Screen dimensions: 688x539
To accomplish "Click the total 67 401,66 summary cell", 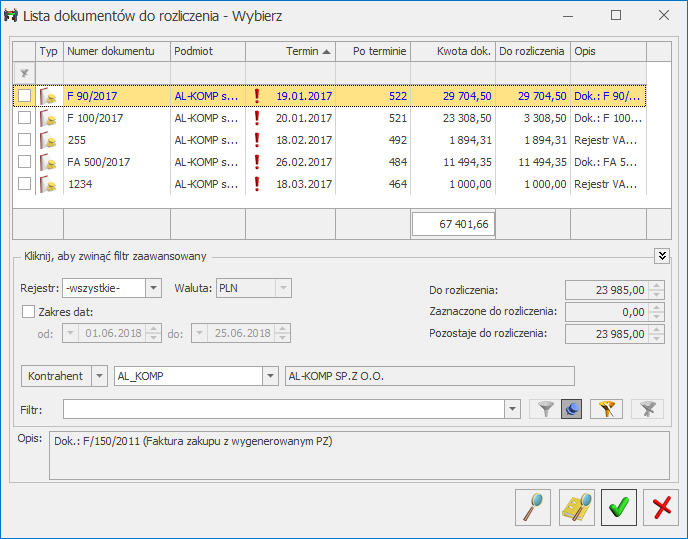I will [x=453, y=224].
